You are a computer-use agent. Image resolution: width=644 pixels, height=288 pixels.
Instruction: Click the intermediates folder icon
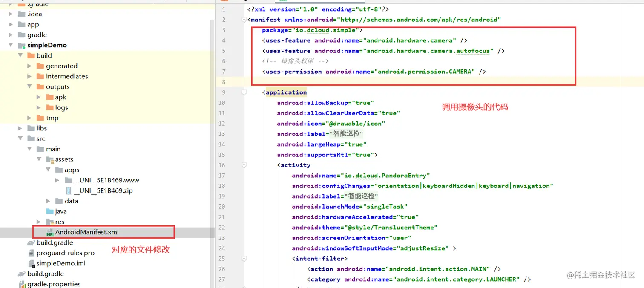(40, 76)
